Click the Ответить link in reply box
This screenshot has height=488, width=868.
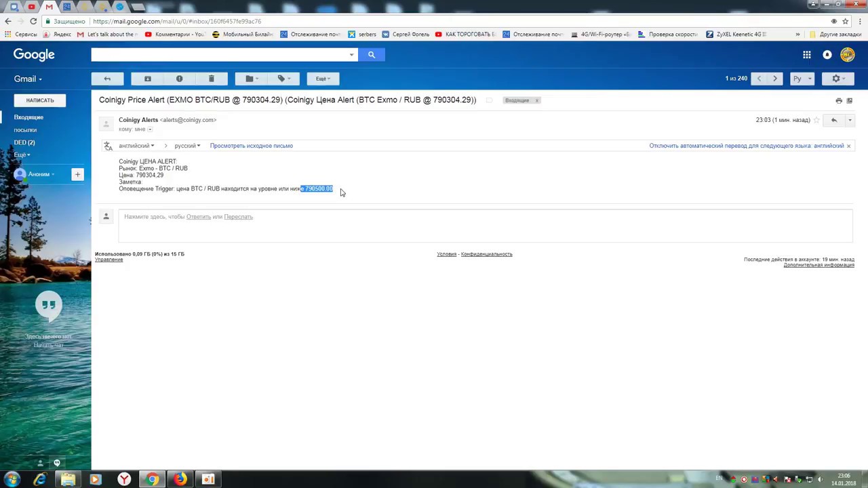click(x=199, y=217)
